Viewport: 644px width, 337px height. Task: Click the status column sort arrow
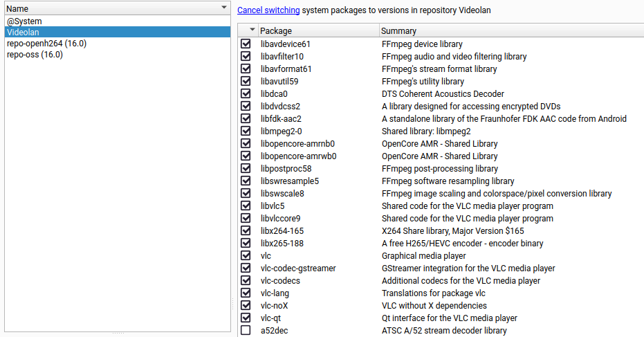(x=252, y=30)
